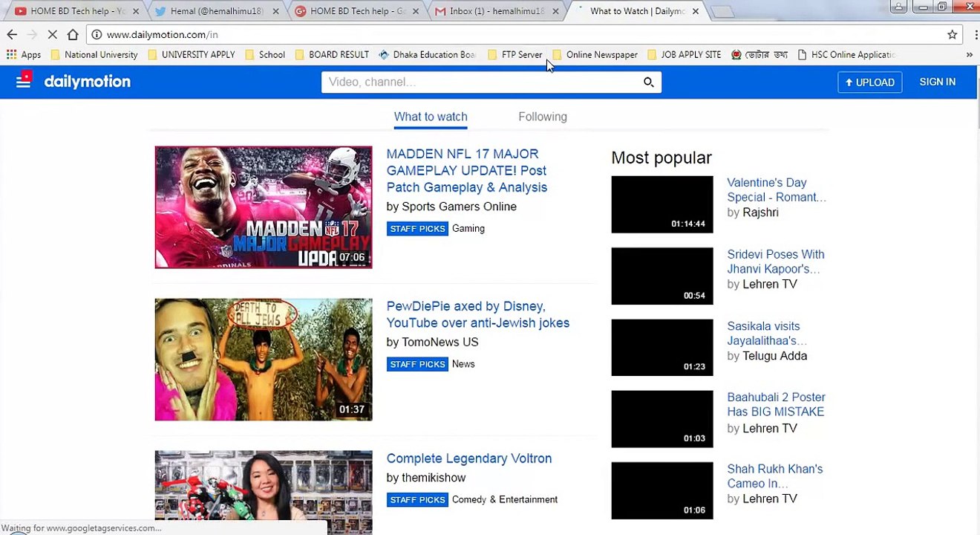The width and height of the screenshot is (980, 535).
Task: Open the Complete Legendary Voltron thumbnail
Action: (264, 492)
